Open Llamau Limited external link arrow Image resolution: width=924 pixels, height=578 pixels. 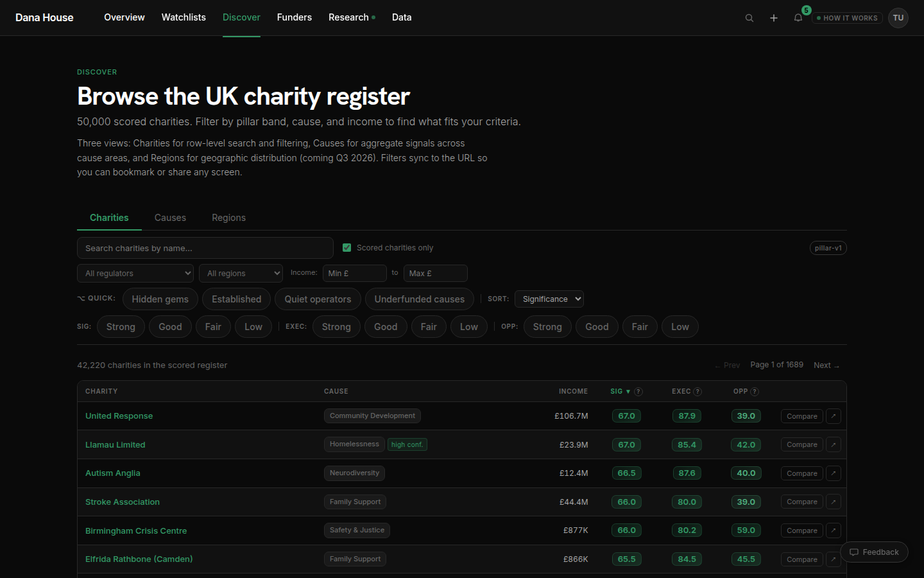(x=834, y=444)
